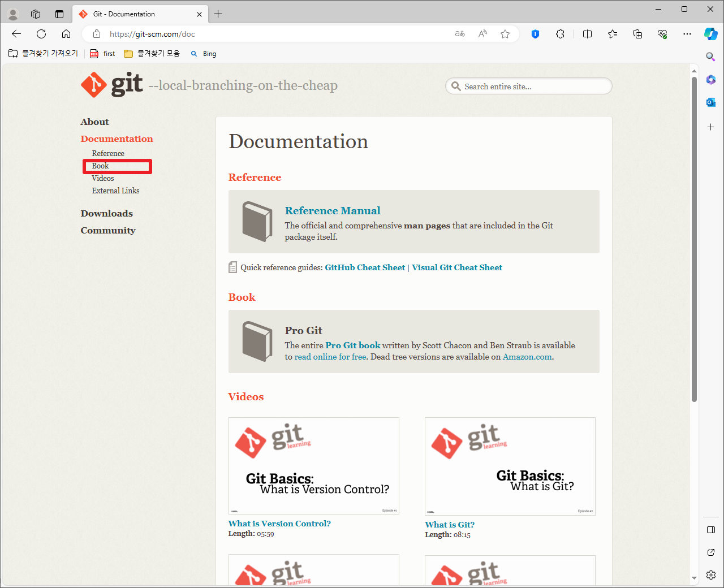The width and height of the screenshot is (724, 588).
Task: Open the Workspaces icon in title bar
Action: [x=36, y=14]
